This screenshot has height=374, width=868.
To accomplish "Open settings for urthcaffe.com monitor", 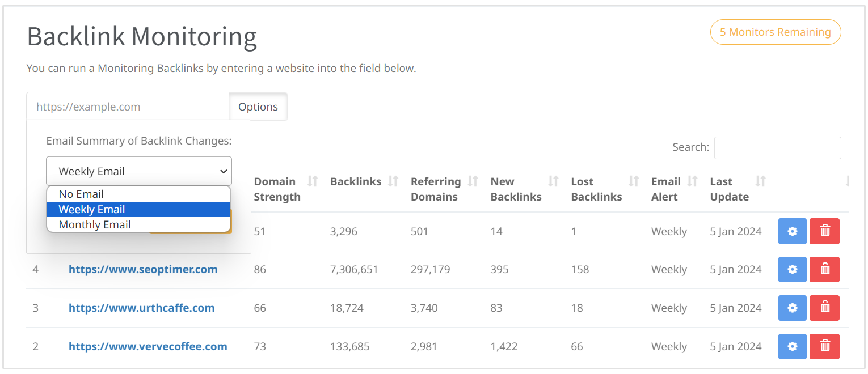I will [x=792, y=308].
